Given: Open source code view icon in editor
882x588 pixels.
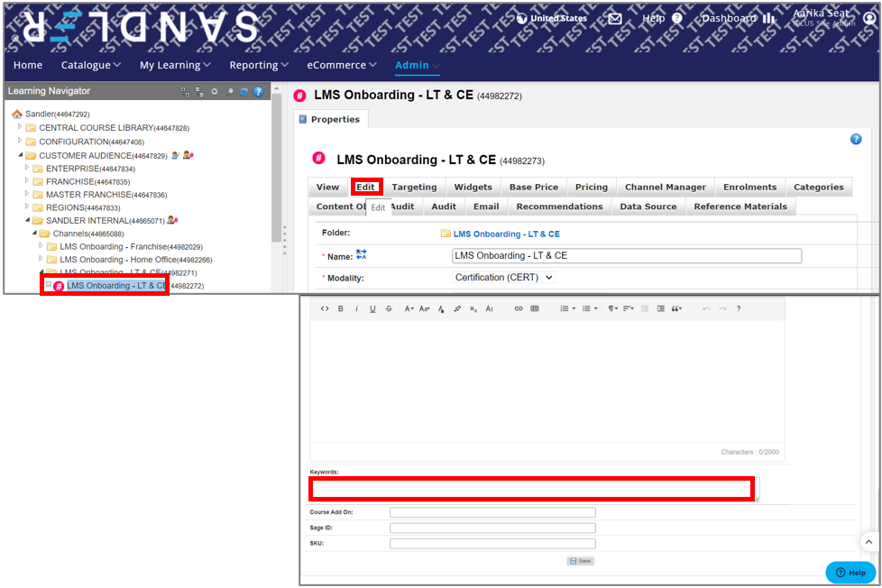Looking at the screenshot, I should point(325,308).
